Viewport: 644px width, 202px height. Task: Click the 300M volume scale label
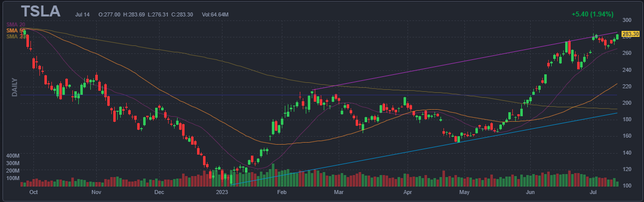click(x=12, y=164)
